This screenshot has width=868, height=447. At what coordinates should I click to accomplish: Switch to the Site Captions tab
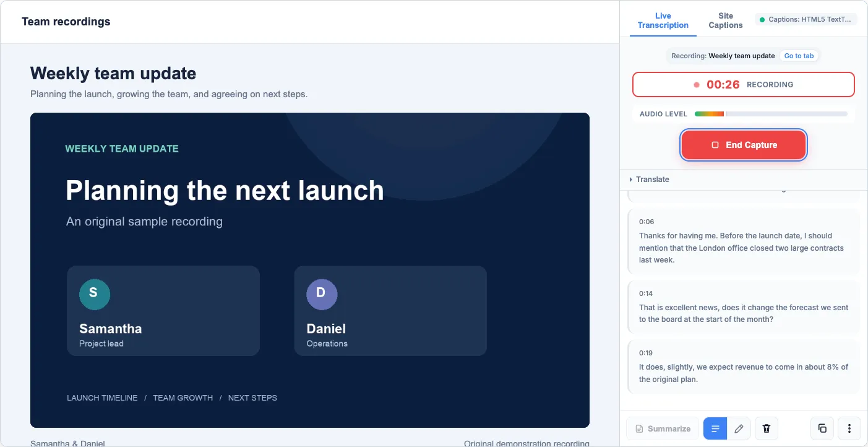[x=726, y=20]
